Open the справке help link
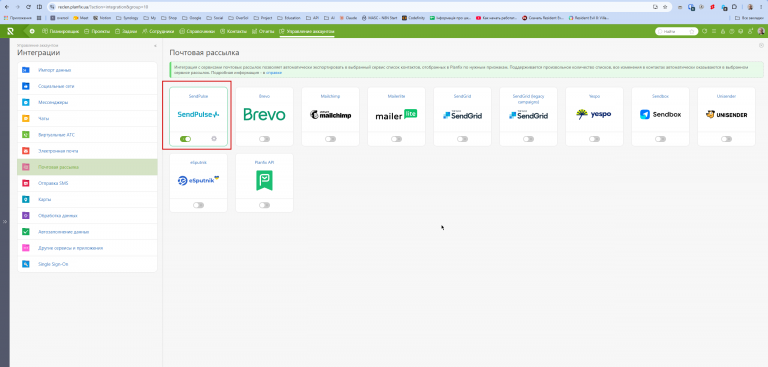The image size is (768, 367). [274, 72]
